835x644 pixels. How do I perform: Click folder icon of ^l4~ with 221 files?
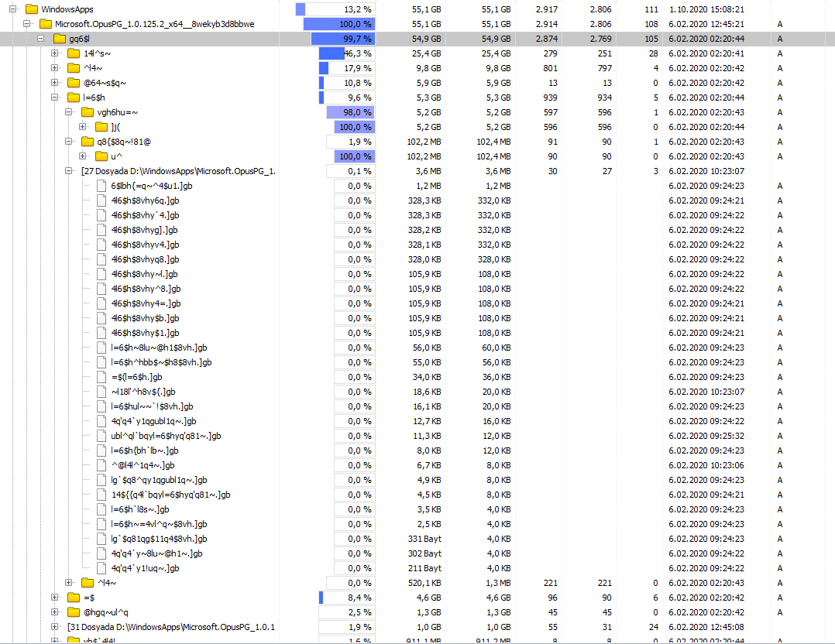pos(88,583)
